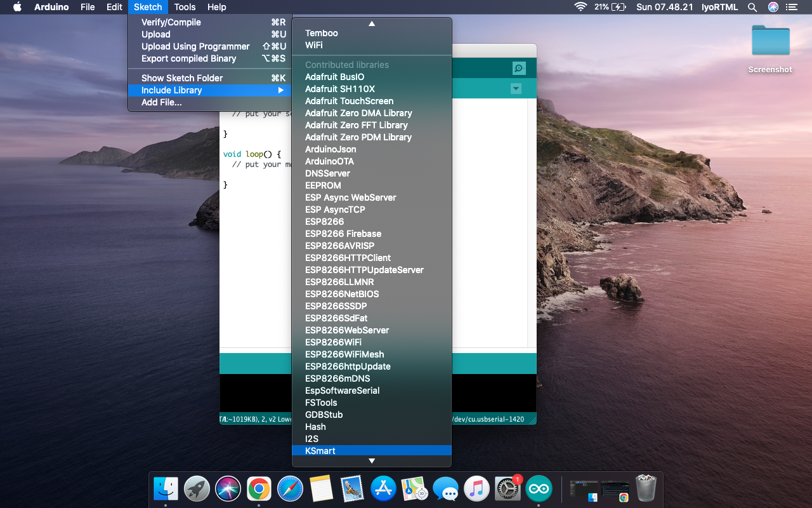The image size is (812, 508).
Task: Include the DNSServer library
Action: [x=372, y=173]
